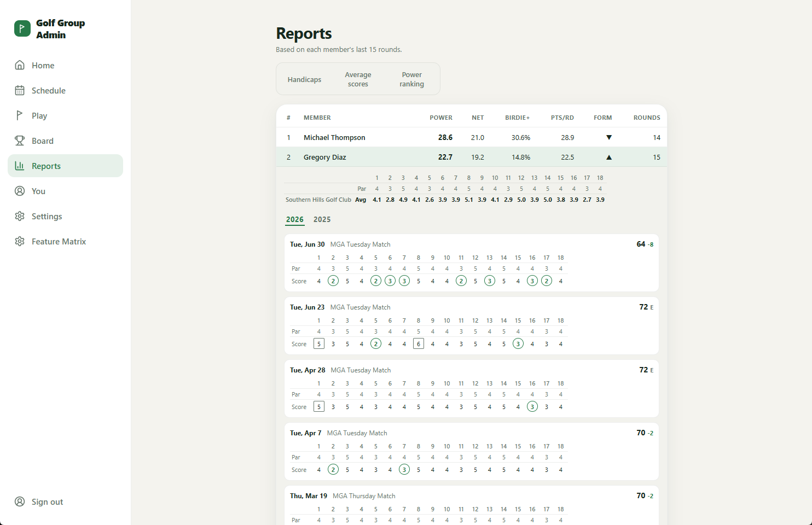Sort by the BIRDIE+ column header
812x525 pixels.
[517, 118]
